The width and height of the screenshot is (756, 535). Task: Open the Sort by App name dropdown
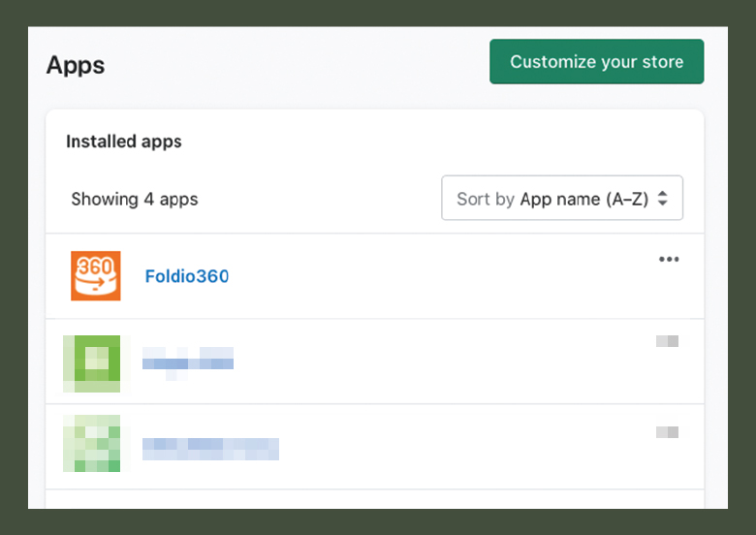[562, 198]
